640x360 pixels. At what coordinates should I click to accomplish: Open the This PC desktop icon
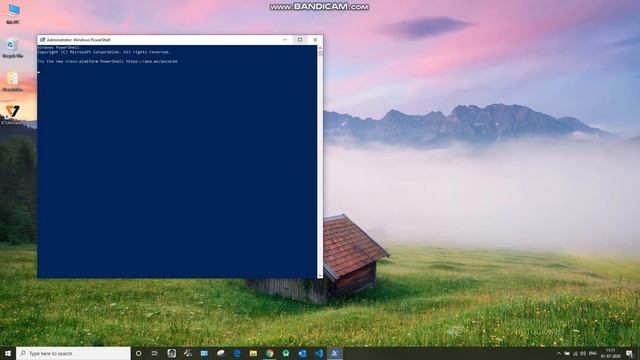click(x=13, y=13)
